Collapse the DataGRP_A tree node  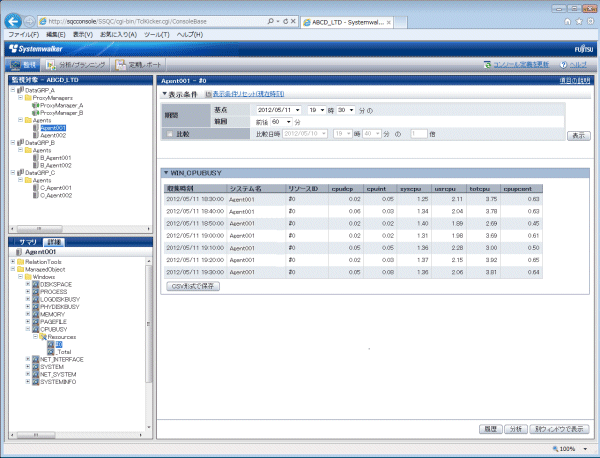(13, 90)
